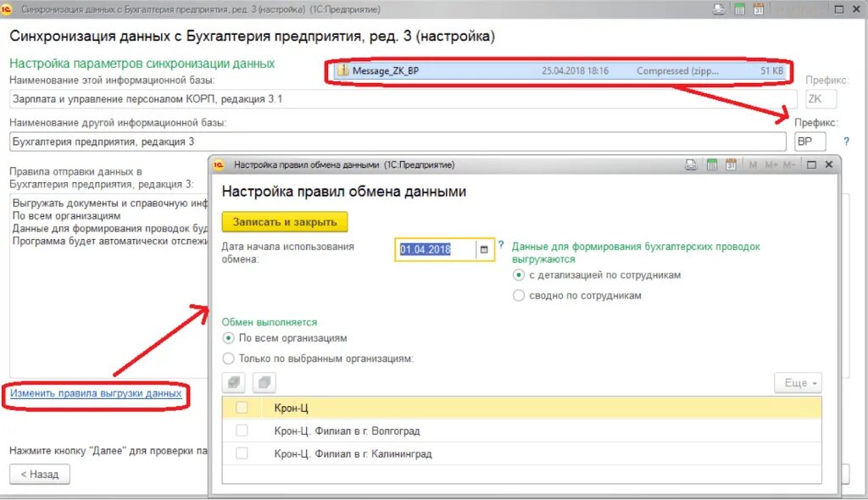Open the calendar icon in the exchange rules dialog title bar
This screenshot has width=868, height=500.
(731, 164)
